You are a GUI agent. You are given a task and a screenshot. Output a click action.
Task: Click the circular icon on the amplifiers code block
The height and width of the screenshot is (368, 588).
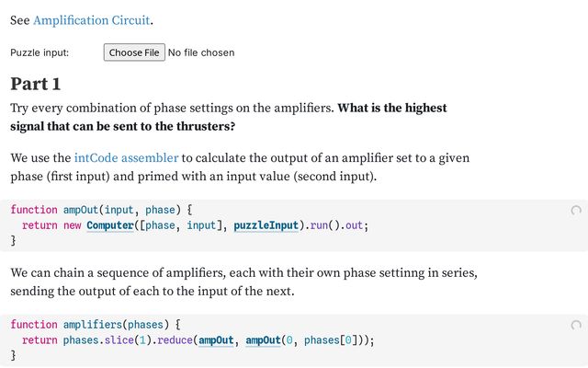pos(576,325)
